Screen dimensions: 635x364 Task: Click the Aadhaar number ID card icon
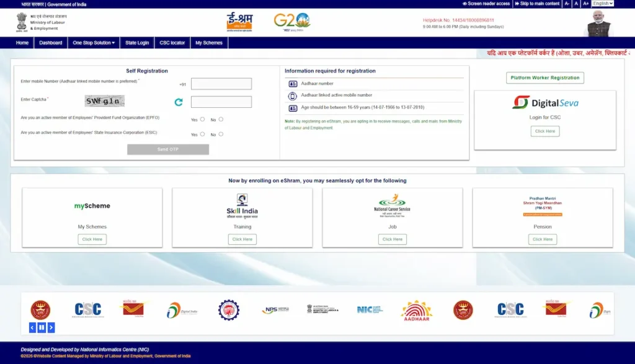[x=293, y=84]
